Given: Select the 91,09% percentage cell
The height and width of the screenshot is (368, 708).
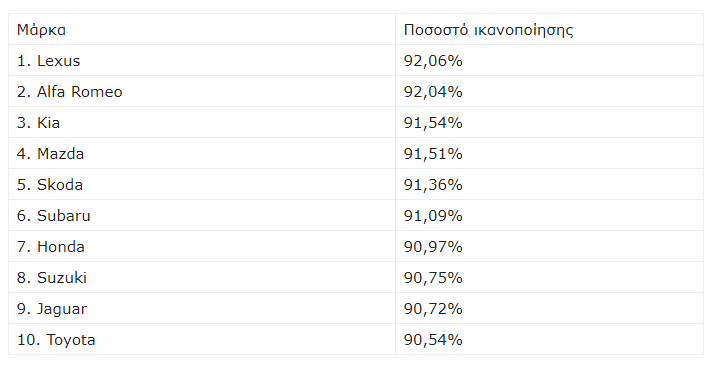Looking at the screenshot, I should tap(549, 215).
